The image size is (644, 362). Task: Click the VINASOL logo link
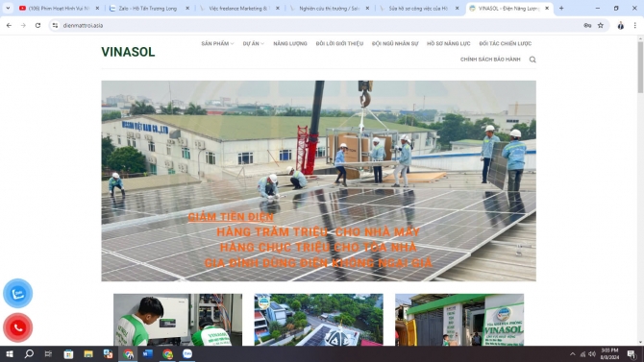(128, 52)
